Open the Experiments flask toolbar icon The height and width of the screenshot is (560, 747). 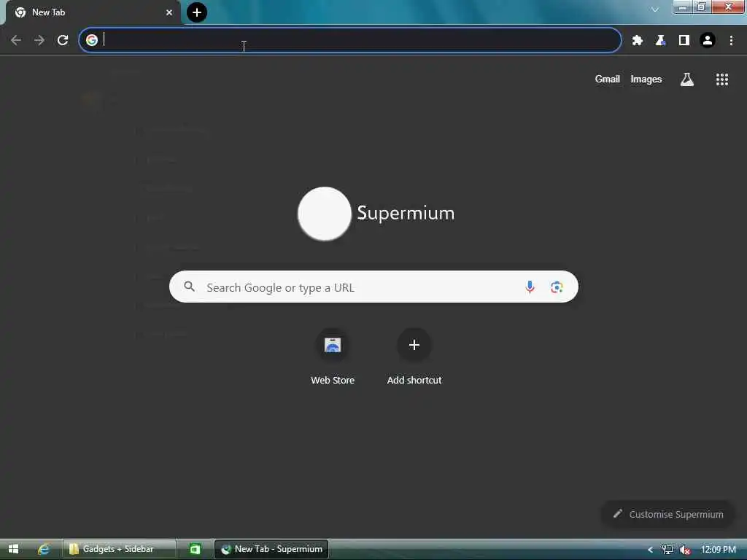[x=661, y=41]
